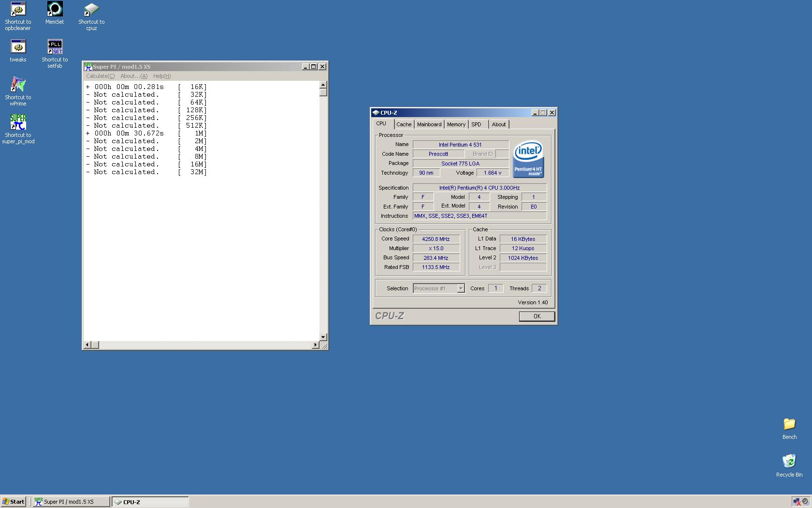812x508 pixels.
Task: Click the 512K Not calculated line
Action: [146, 126]
